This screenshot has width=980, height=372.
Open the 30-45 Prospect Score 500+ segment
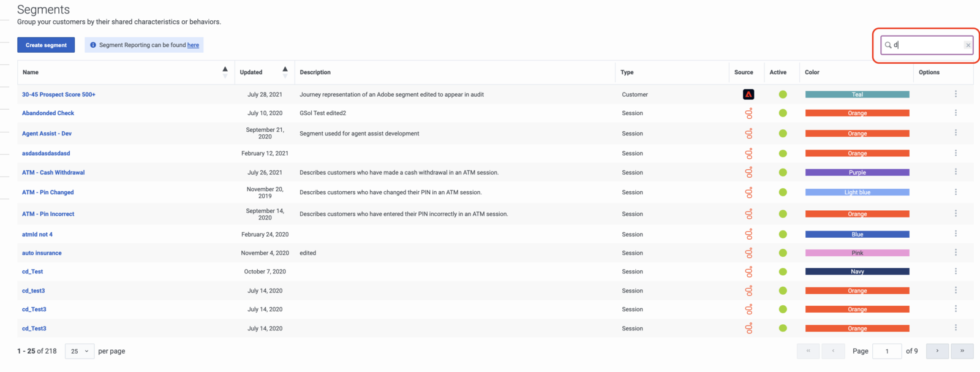pyautogui.click(x=59, y=94)
